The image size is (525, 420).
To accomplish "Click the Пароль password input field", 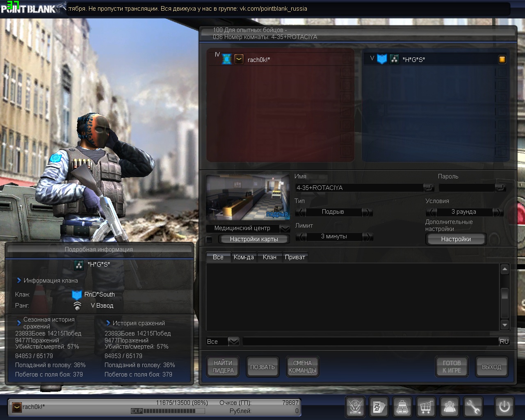I will tap(466, 188).
